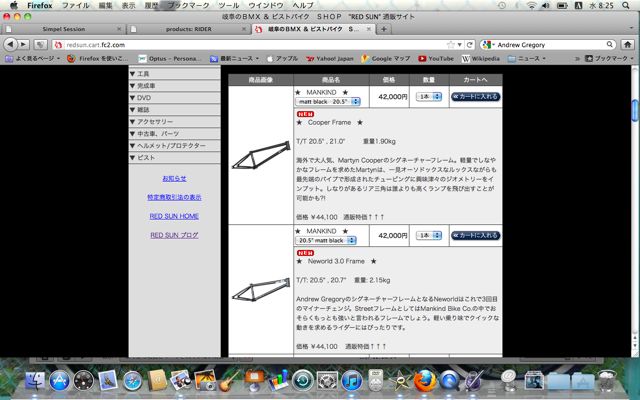This screenshot has height=400, width=640.
Task: Open the Yahoo! Japan bookmark
Action: [x=330, y=58]
